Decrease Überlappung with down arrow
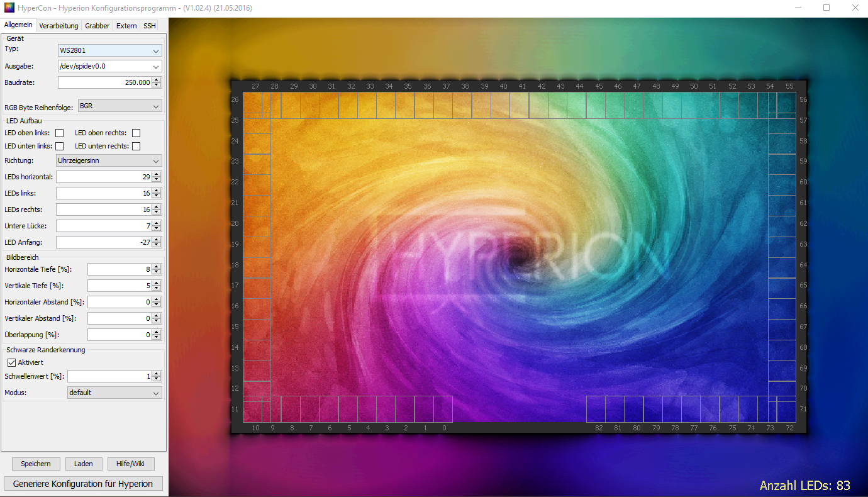 coord(157,338)
